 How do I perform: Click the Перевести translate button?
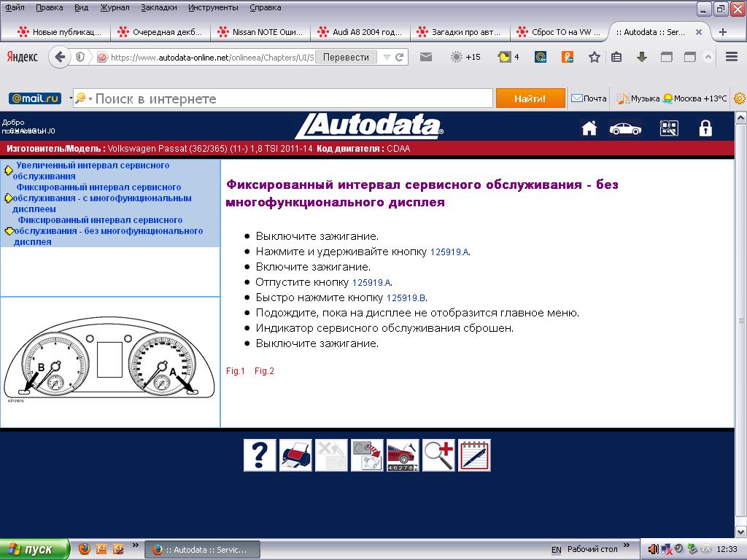346,57
